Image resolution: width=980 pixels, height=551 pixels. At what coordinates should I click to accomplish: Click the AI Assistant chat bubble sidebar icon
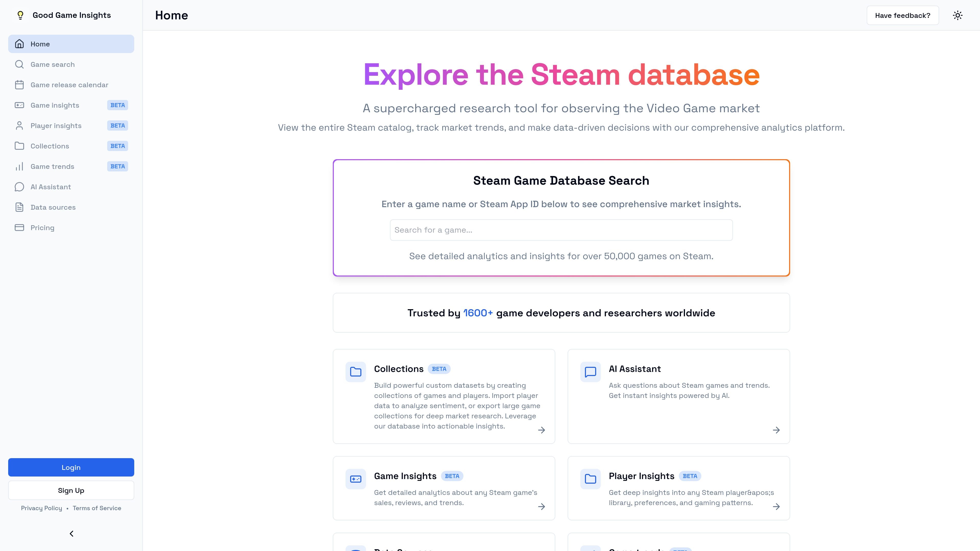[19, 187]
